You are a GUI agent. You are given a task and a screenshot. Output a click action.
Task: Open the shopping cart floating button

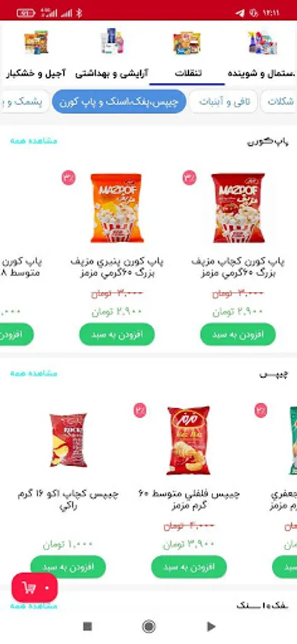[34, 587]
